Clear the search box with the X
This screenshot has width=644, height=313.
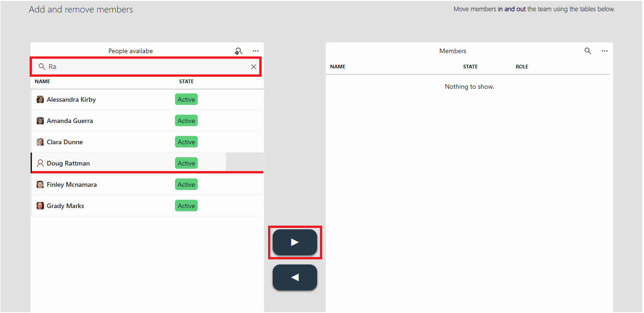click(254, 67)
